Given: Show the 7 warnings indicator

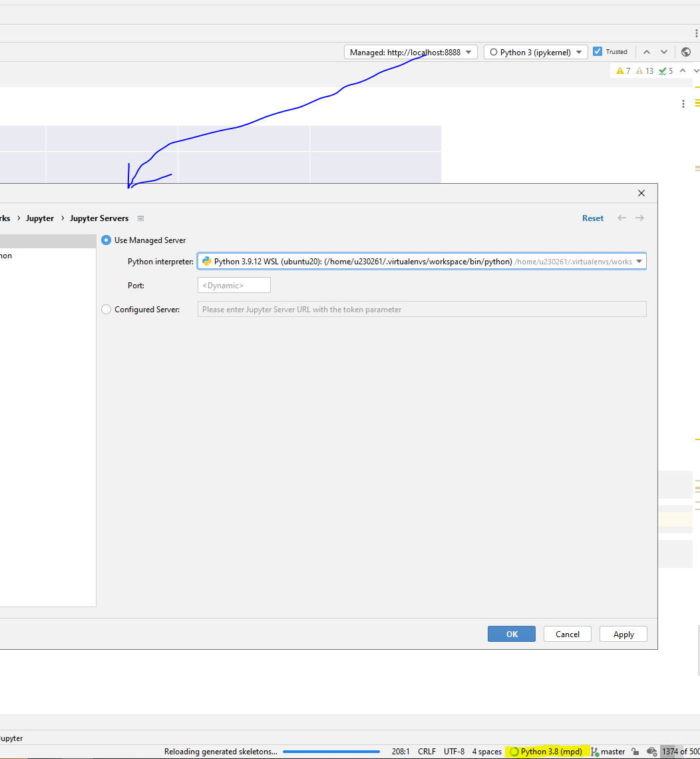Looking at the screenshot, I should 623,71.
